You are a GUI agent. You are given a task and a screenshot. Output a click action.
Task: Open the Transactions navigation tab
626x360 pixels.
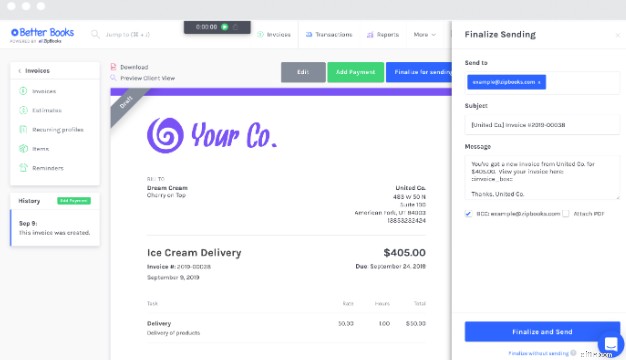click(329, 35)
